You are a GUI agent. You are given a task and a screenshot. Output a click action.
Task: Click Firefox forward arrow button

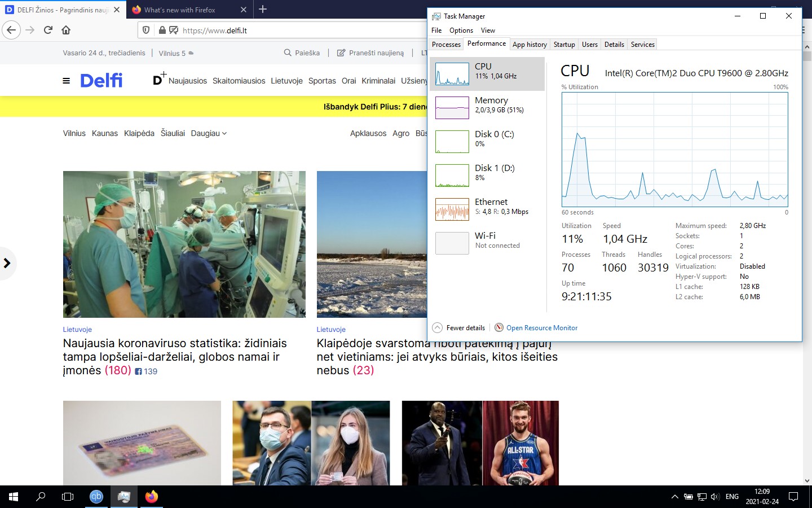coord(30,30)
